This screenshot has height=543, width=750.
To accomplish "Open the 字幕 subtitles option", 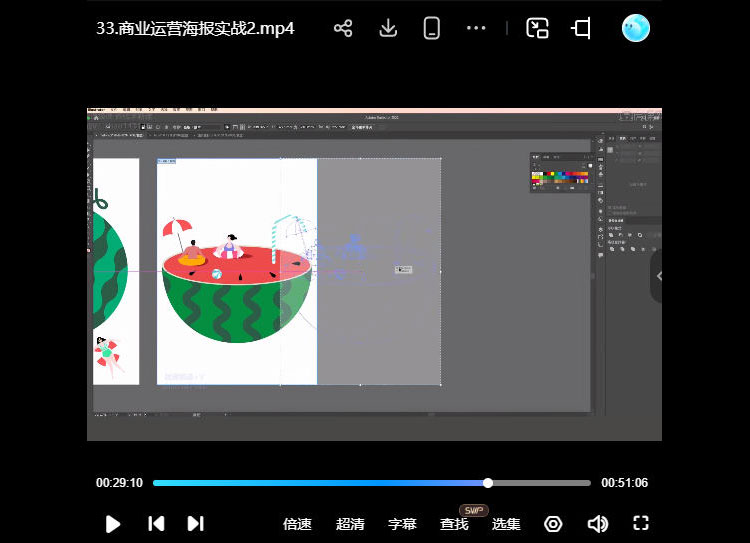I will pos(402,524).
